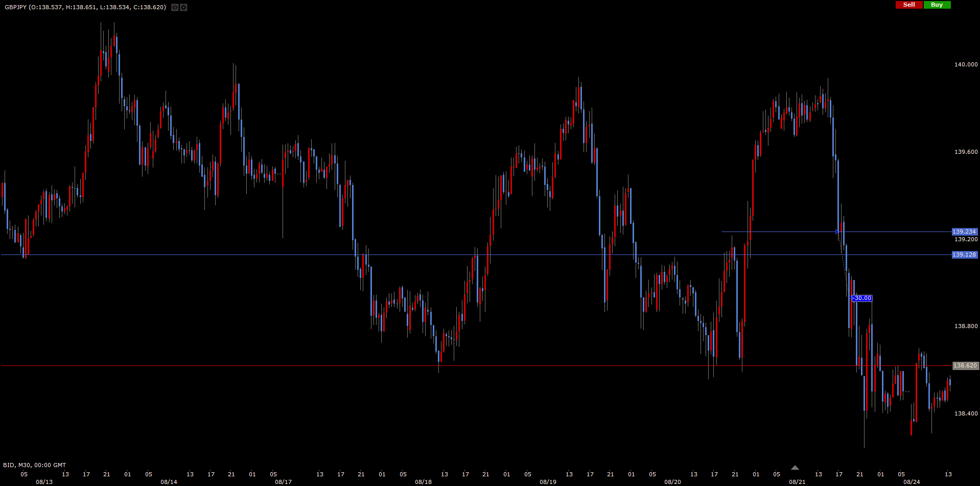Click the 138.400 price scale label
Screen dimensions: 980x486
(x=966, y=414)
